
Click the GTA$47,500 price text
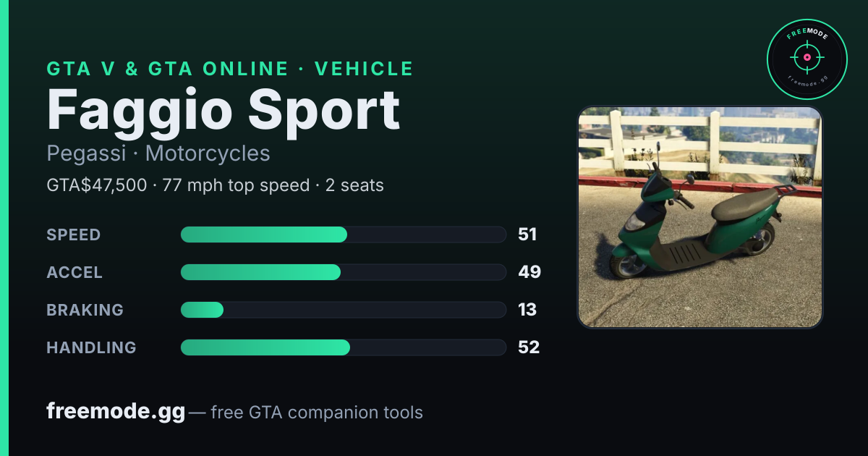96,185
